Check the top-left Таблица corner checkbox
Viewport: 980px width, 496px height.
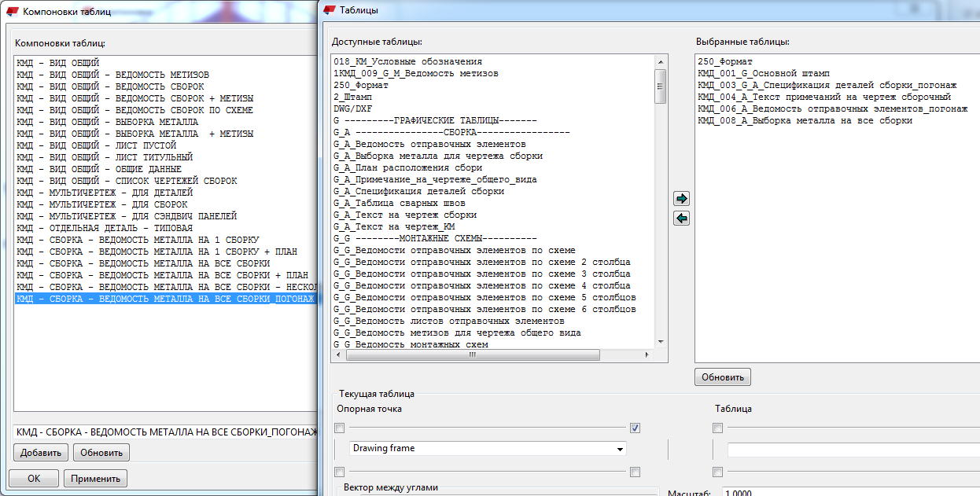click(x=717, y=428)
